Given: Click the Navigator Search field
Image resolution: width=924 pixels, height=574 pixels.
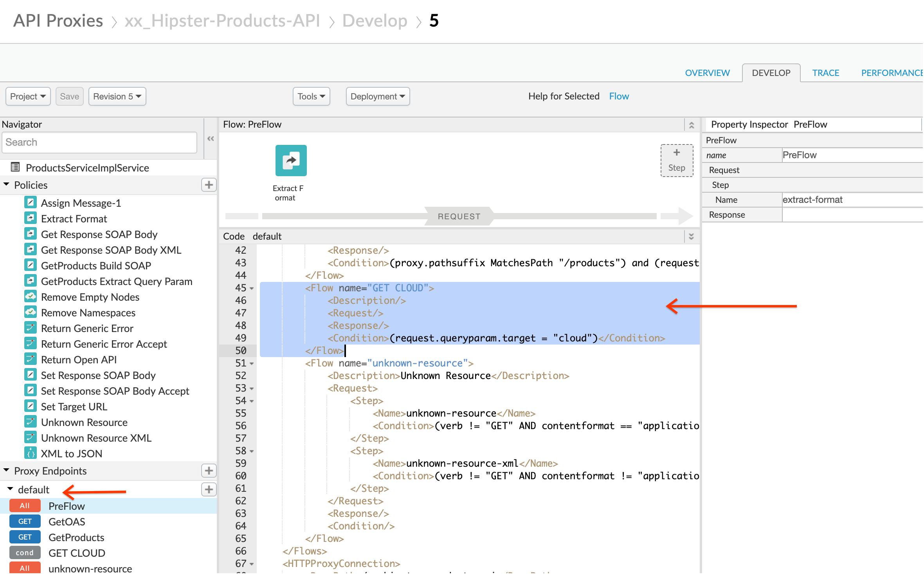Looking at the screenshot, I should click(x=99, y=142).
